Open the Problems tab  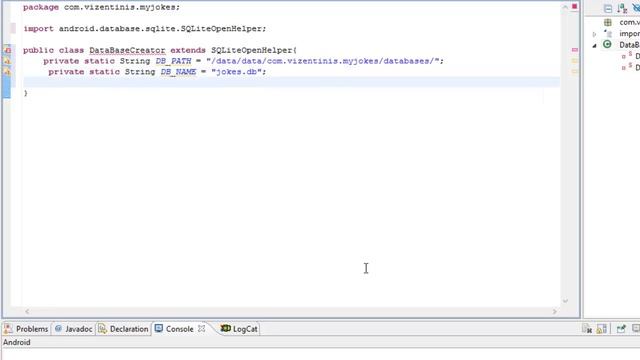point(26,329)
